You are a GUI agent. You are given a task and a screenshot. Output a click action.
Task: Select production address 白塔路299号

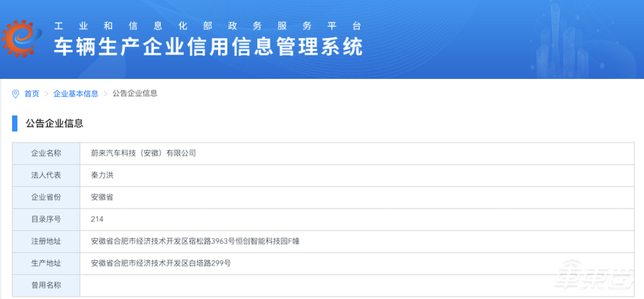coord(161,263)
